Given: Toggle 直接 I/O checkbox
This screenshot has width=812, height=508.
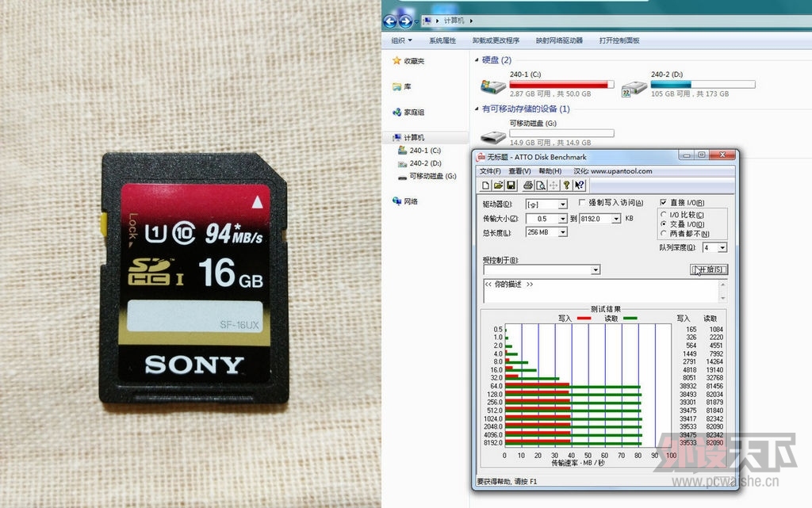Looking at the screenshot, I should click(x=664, y=202).
